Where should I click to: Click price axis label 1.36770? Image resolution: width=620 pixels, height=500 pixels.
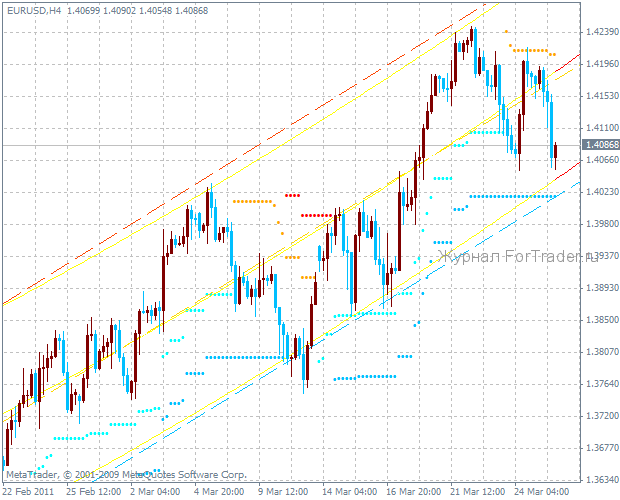(x=602, y=448)
